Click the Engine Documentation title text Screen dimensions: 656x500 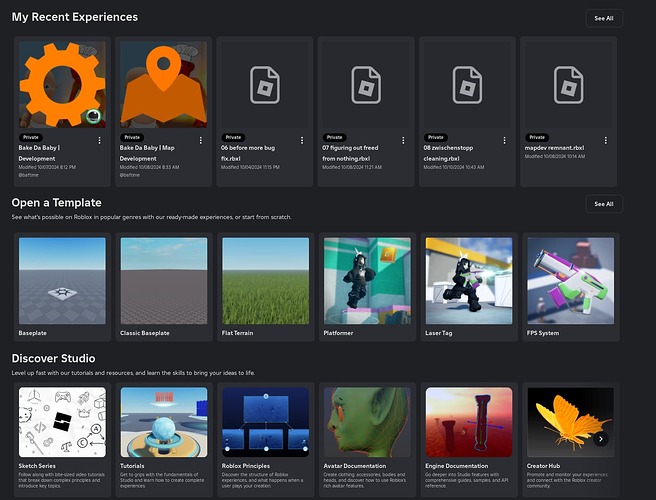click(457, 466)
